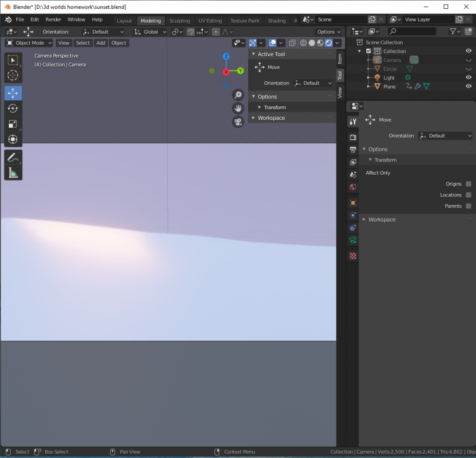
Task: Select the Measure tool
Action: pyautogui.click(x=13, y=173)
